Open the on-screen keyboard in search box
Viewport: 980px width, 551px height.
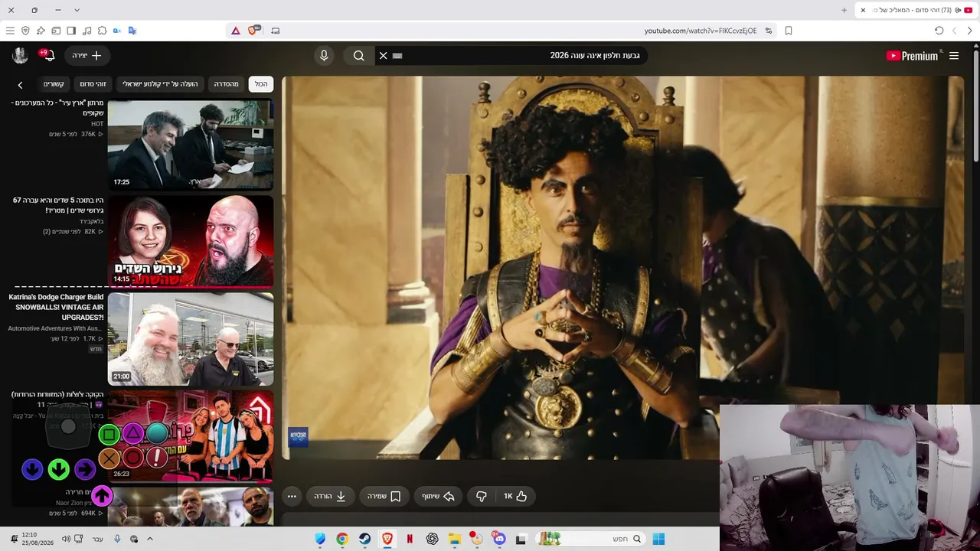(x=397, y=56)
